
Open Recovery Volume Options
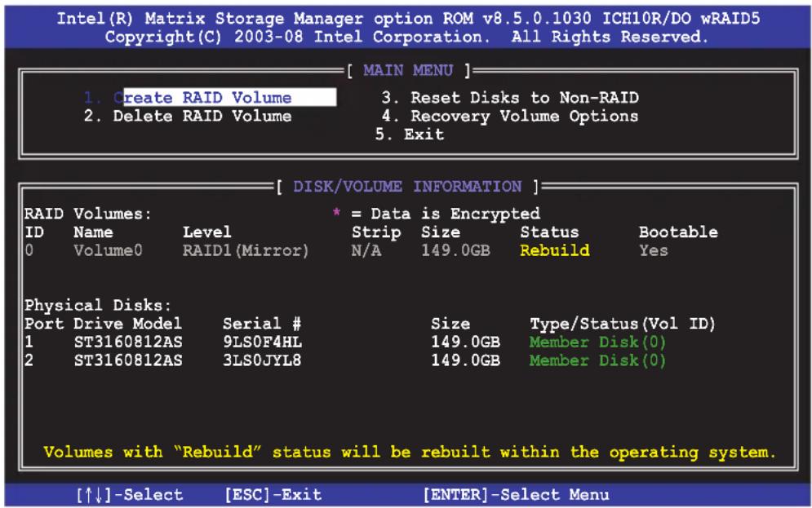pos(510,116)
